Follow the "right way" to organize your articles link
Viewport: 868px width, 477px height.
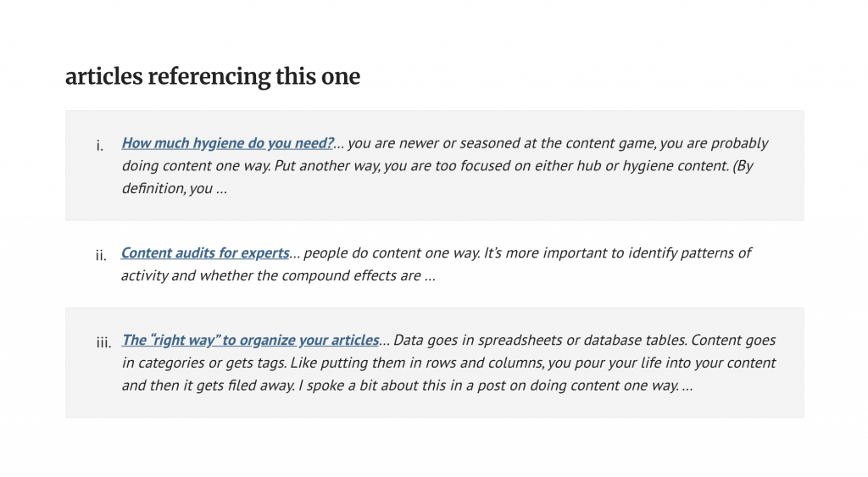(250, 340)
